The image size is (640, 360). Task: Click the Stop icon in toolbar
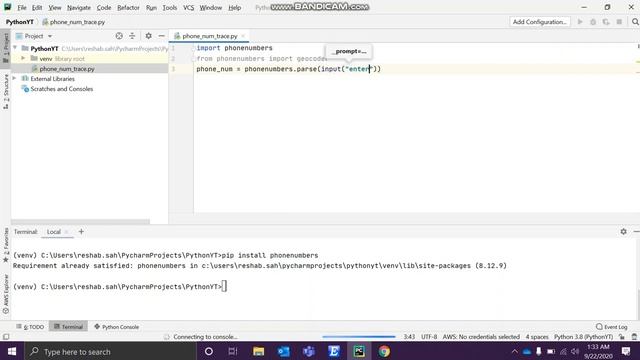[x=619, y=22]
